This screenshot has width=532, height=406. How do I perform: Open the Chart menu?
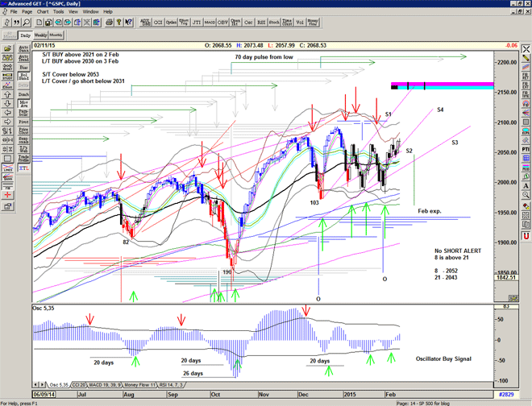click(42, 12)
